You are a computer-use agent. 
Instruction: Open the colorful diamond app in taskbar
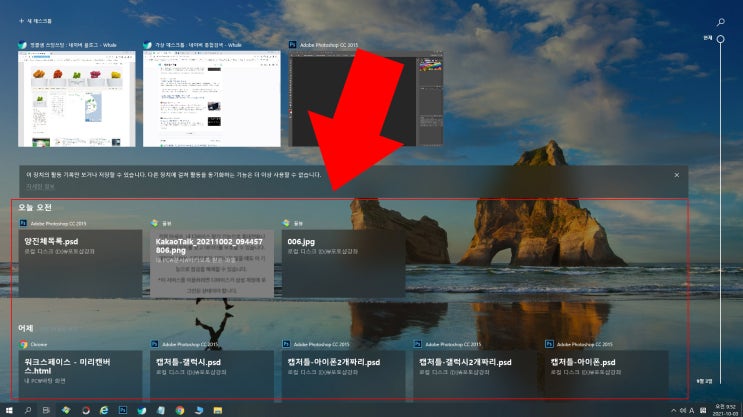pos(66,410)
